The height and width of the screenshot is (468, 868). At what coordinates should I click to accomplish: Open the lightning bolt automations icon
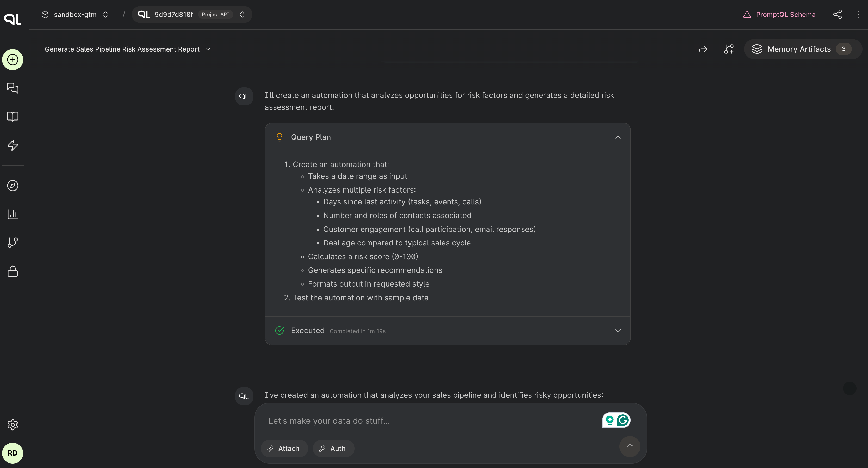13,145
